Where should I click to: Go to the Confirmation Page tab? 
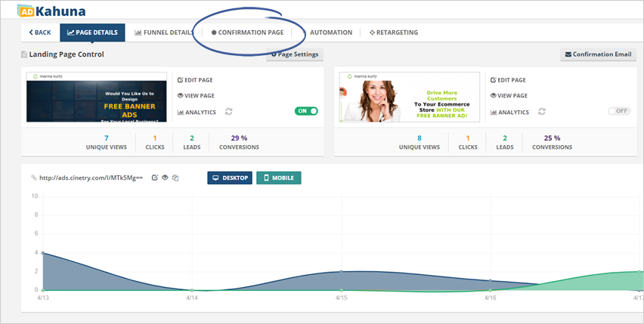[247, 32]
